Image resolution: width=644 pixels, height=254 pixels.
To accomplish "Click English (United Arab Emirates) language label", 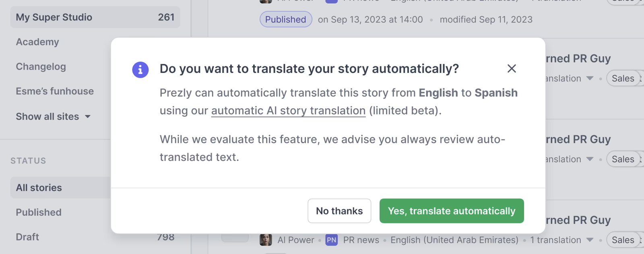I will tap(454, 240).
